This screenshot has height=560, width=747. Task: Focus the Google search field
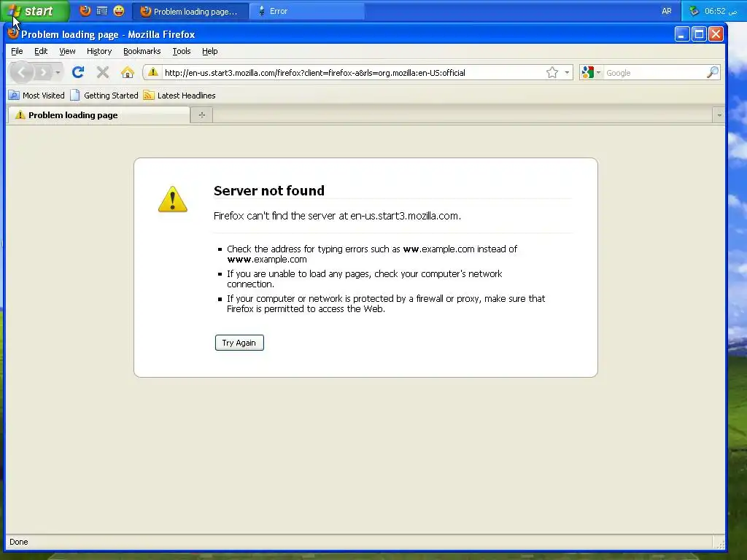654,73
